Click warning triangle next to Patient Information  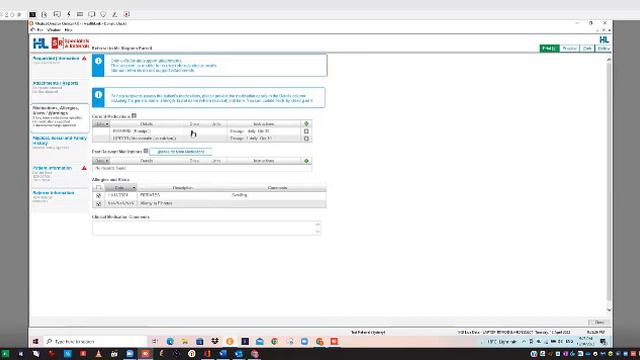[84, 168]
